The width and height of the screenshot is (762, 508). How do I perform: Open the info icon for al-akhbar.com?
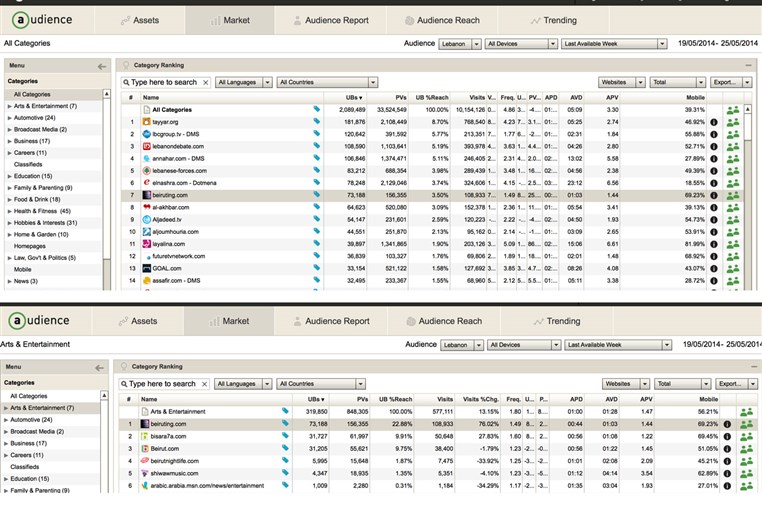(x=714, y=208)
